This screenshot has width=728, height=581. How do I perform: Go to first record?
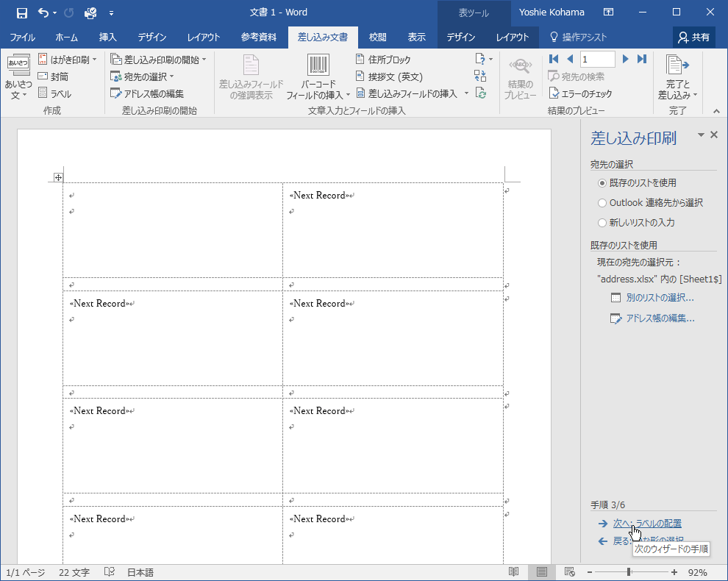pos(554,59)
